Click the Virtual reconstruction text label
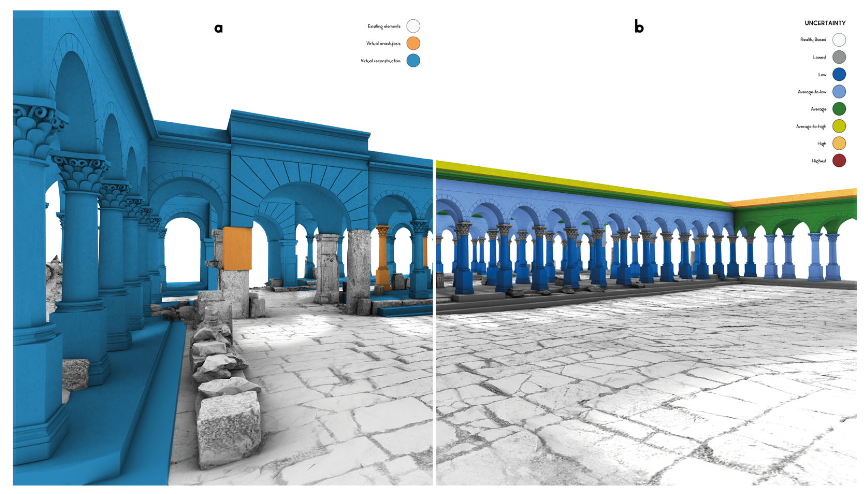Screen dimensions: 868x494 point(380,61)
